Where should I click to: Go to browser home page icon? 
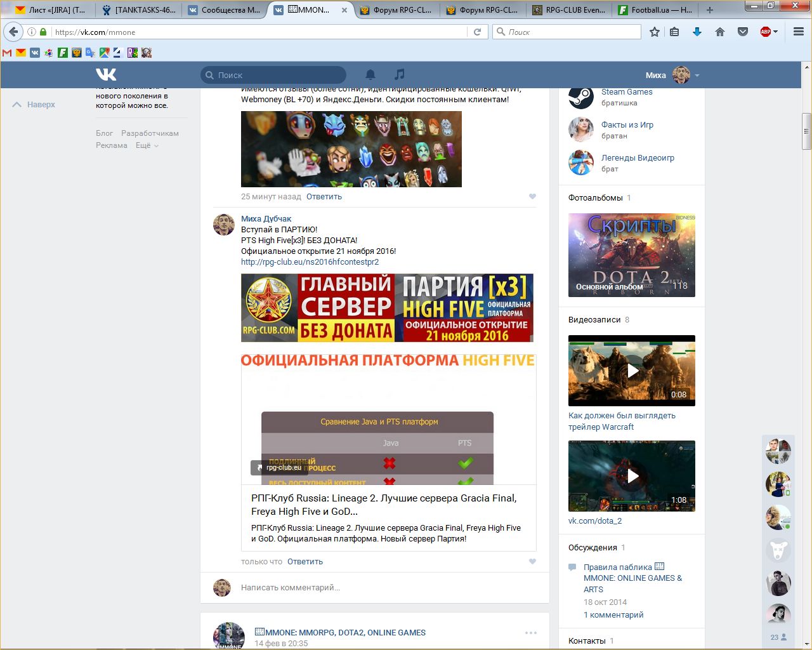[720, 32]
